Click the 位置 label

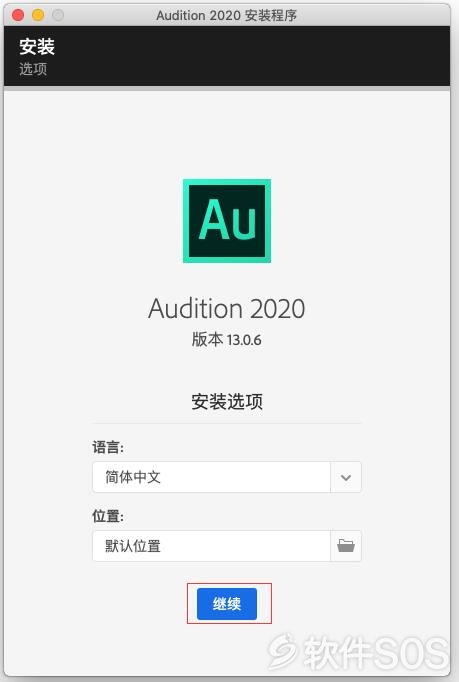pyautogui.click(x=108, y=516)
